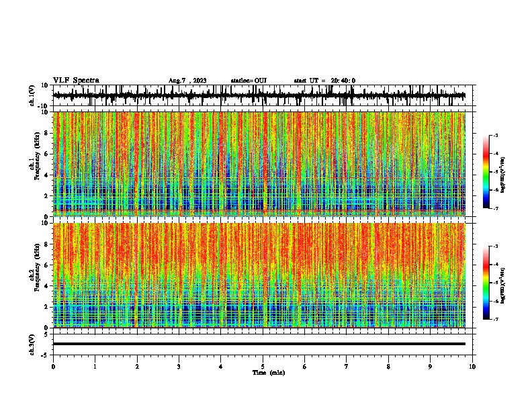Click the color scale bar beside ch.1 spectrogram
This screenshot has height=411, width=532.
point(486,172)
